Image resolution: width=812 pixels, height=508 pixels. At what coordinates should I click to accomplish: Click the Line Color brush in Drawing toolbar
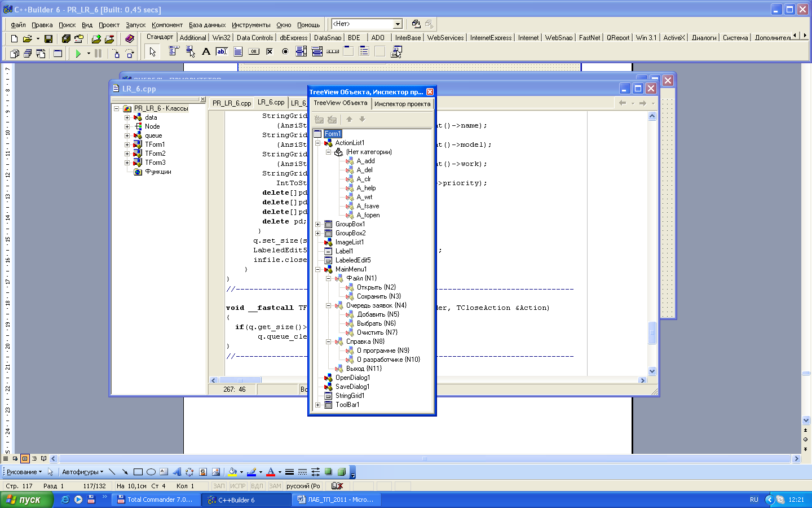pyautogui.click(x=251, y=472)
